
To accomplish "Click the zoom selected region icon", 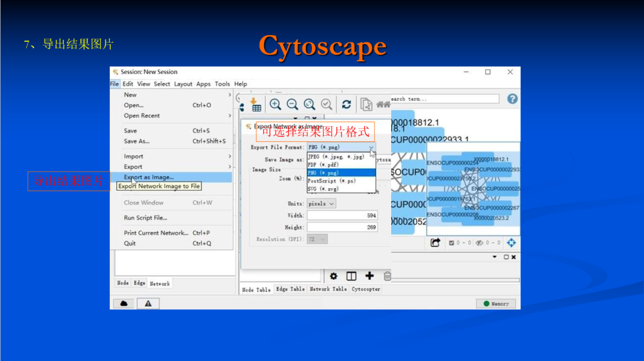I will (327, 104).
